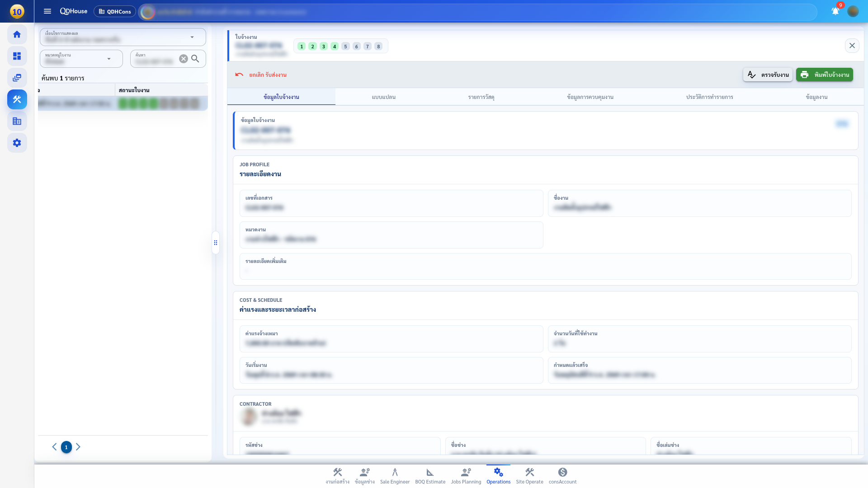Open the user avatar menu
Screen dimensions: 868x488
click(x=853, y=11)
